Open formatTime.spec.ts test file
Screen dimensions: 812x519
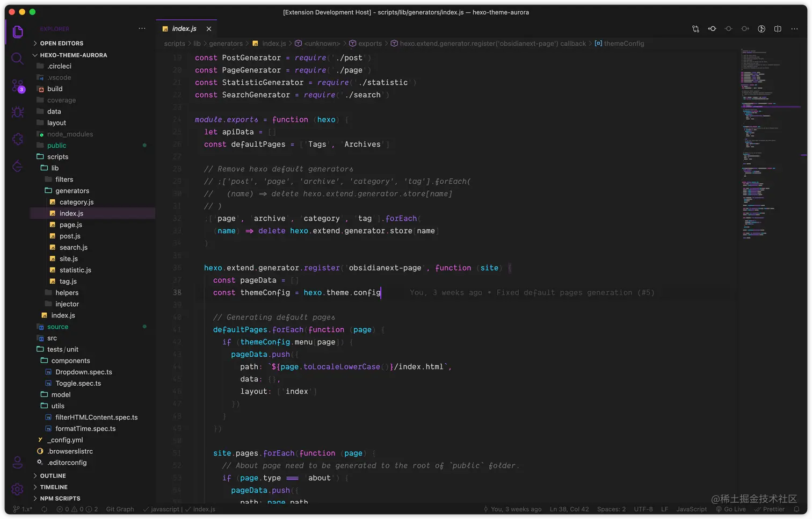click(x=85, y=429)
